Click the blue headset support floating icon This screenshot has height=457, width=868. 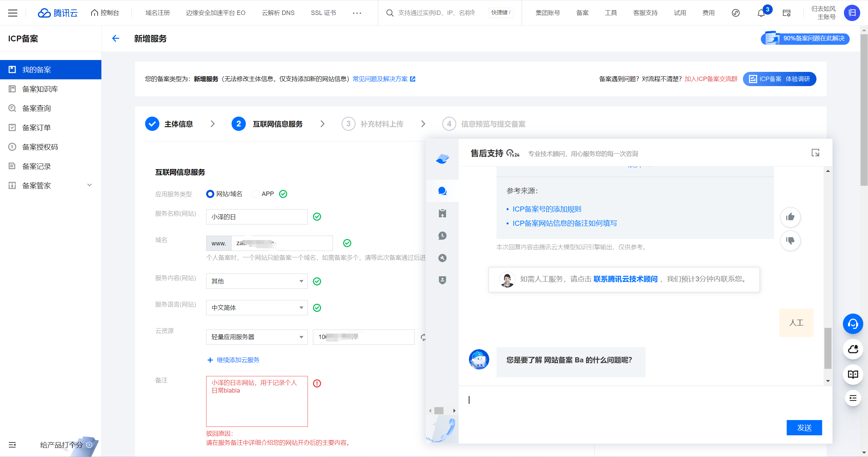coord(853,324)
